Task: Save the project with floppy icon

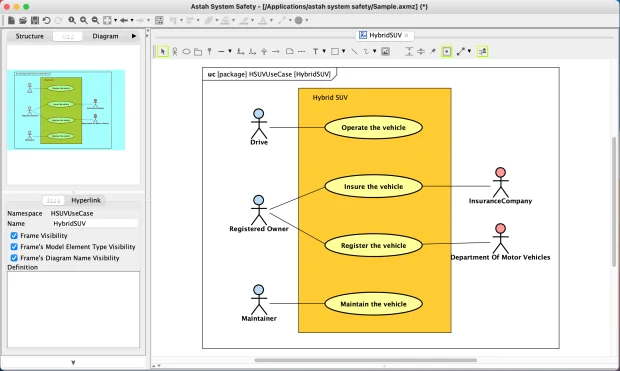Action: [x=35, y=20]
